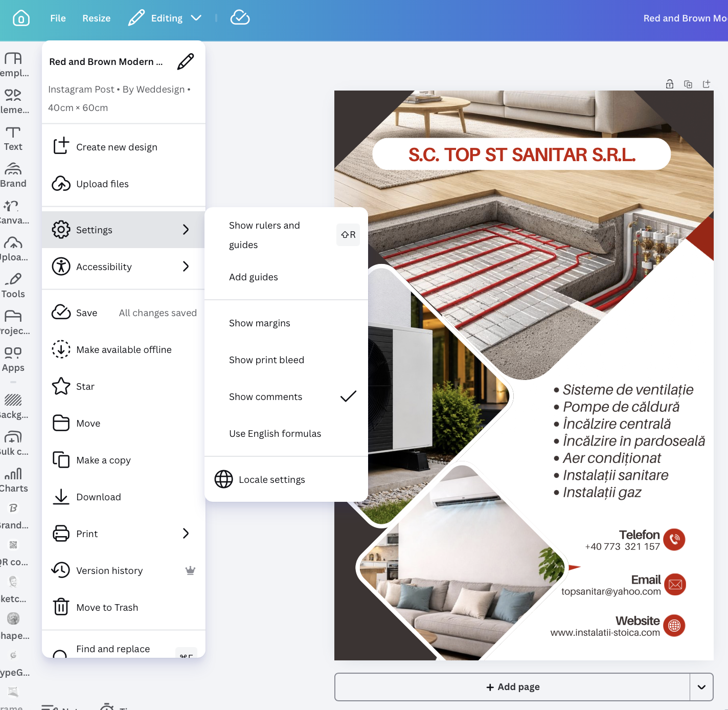The image size is (728, 710).
Task: Select the red email icon on design
Action: click(x=675, y=584)
